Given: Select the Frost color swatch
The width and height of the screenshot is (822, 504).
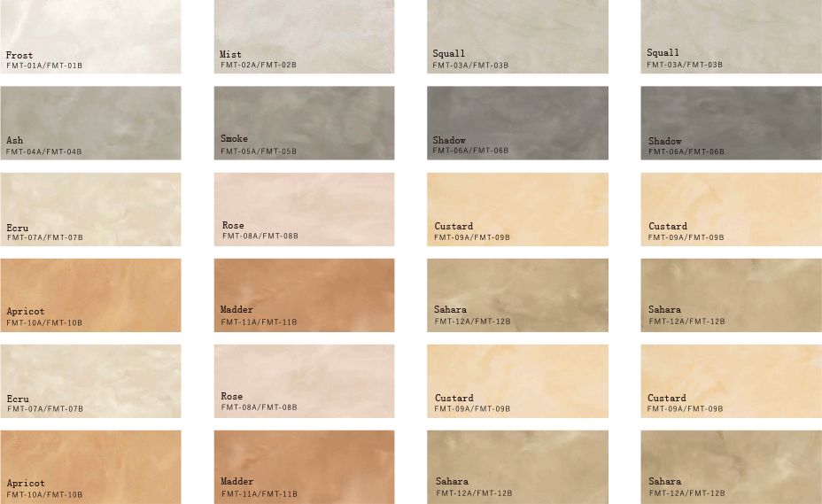Looking at the screenshot, I should [90, 36].
